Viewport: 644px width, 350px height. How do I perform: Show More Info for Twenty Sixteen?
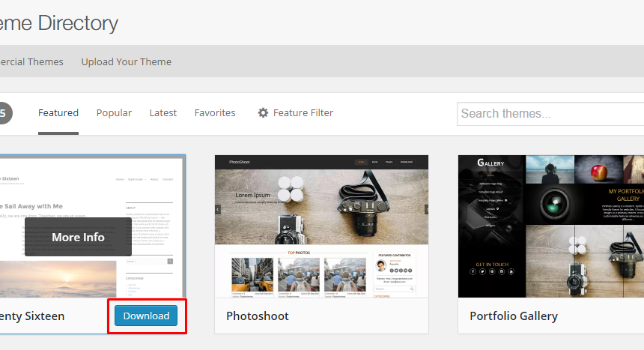pyautogui.click(x=78, y=237)
